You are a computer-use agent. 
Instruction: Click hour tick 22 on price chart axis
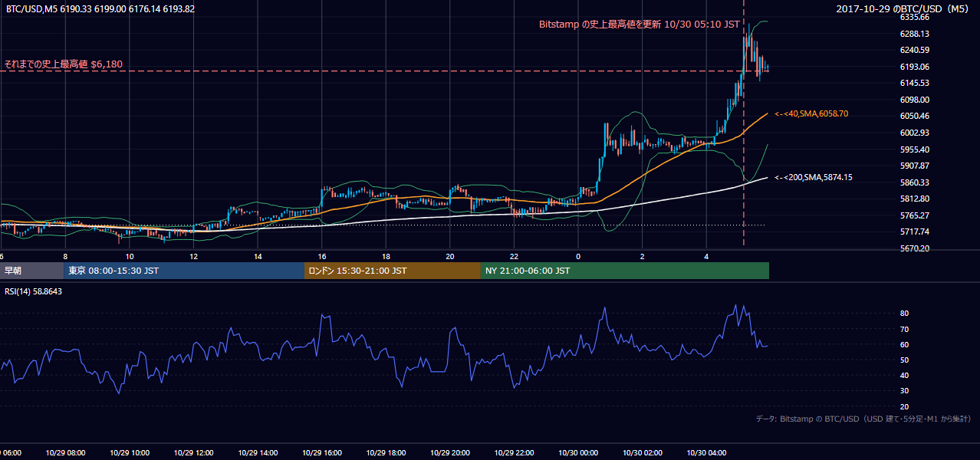coord(515,257)
